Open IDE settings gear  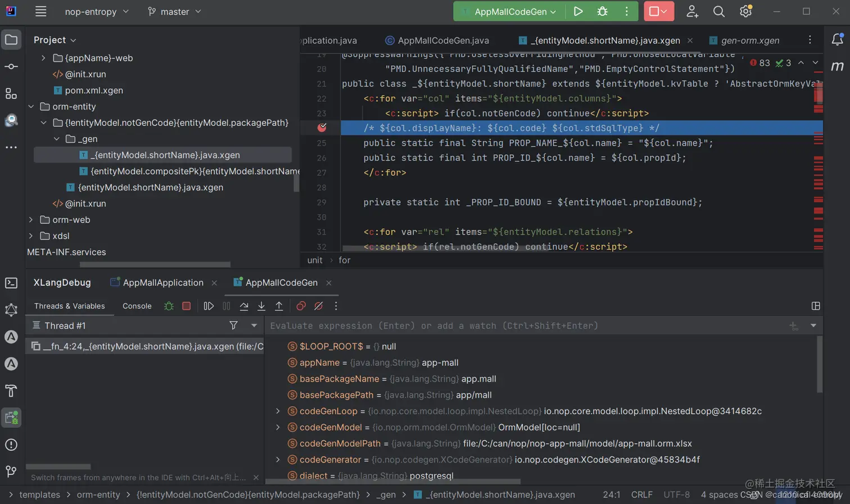coord(745,11)
